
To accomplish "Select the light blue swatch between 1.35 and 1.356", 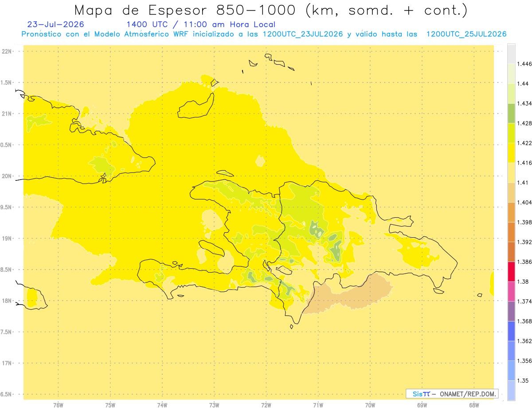I will tap(511, 371).
